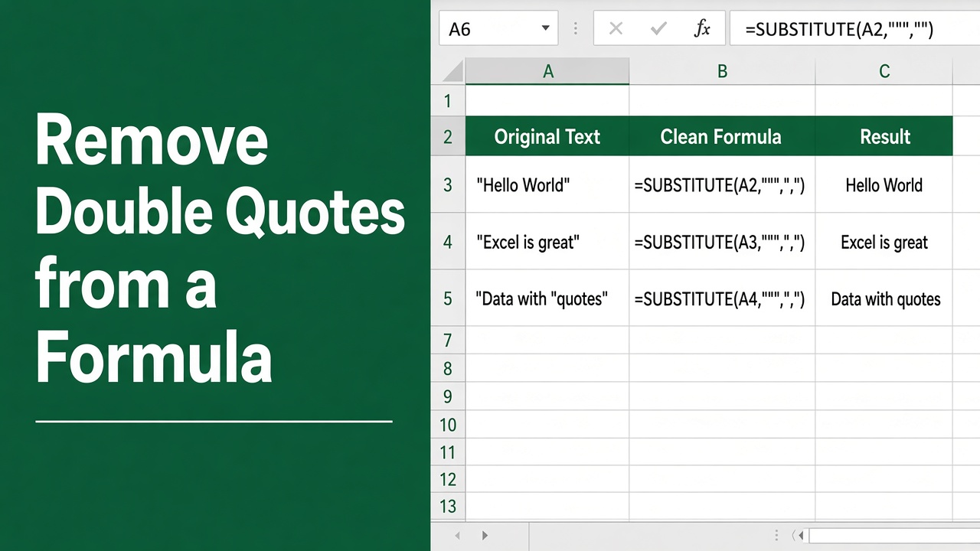Select the cell with "Data with "quotes"

547,298
